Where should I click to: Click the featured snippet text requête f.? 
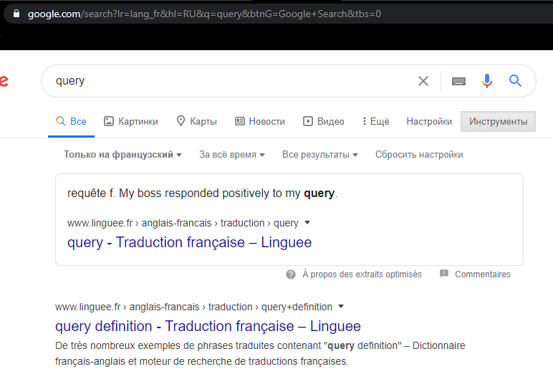[x=203, y=193]
